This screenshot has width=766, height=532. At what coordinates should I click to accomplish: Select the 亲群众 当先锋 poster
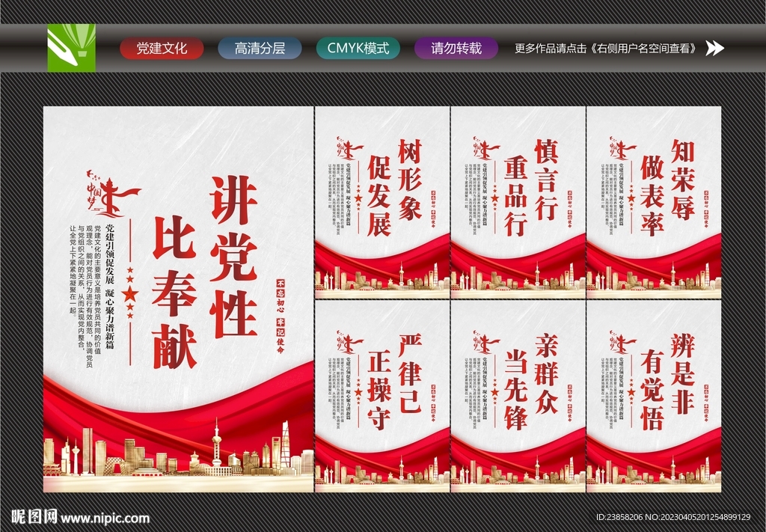[x=518, y=396]
